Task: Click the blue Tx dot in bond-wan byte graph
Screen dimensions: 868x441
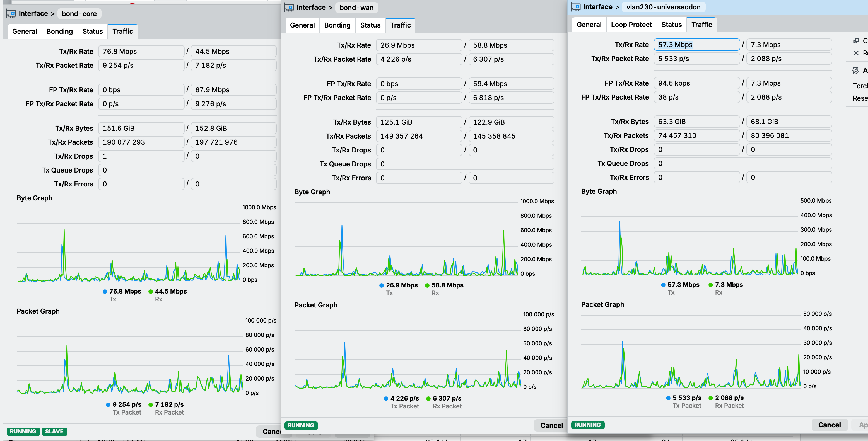Action: point(382,285)
